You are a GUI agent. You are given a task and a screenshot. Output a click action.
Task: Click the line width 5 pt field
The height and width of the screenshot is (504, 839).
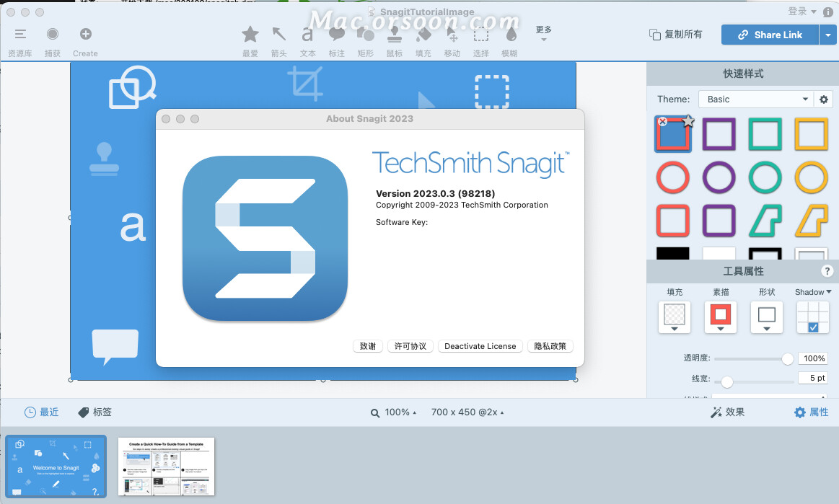click(x=813, y=378)
